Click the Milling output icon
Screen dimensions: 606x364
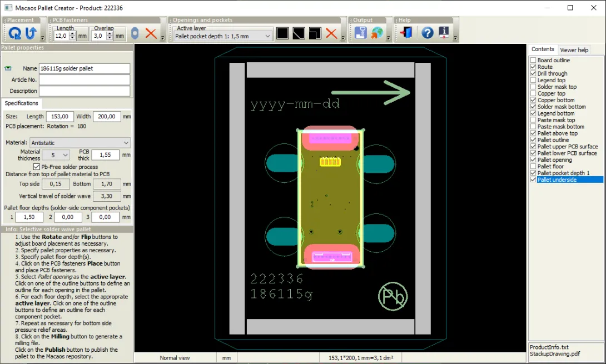[361, 33]
